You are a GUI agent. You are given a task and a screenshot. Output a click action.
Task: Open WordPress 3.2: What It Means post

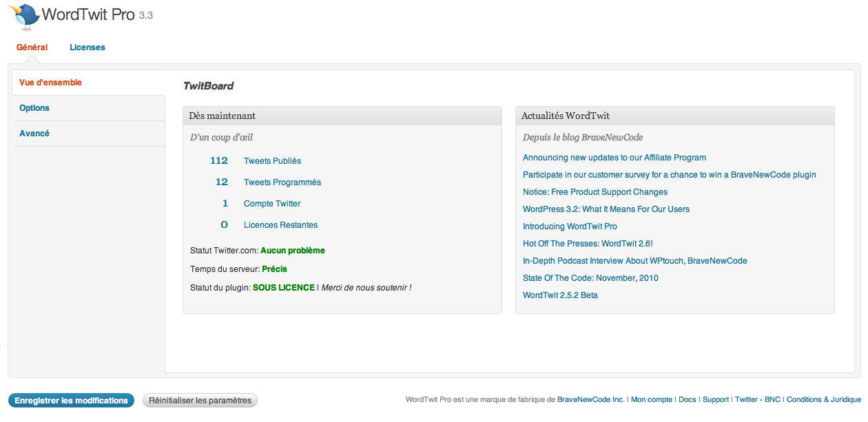(x=606, y=209)
